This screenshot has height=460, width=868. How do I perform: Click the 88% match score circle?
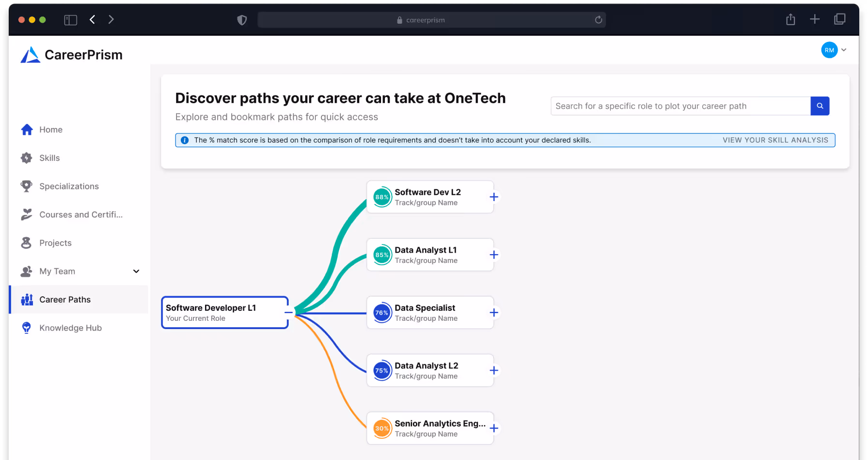point(382,197)
